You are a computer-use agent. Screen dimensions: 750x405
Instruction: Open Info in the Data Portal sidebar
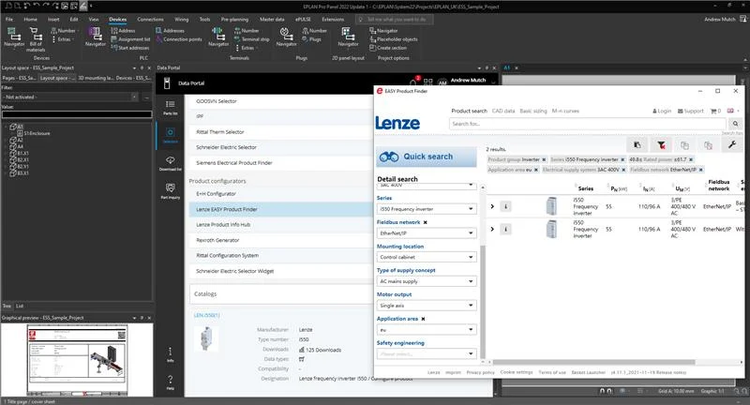[170, 354]
